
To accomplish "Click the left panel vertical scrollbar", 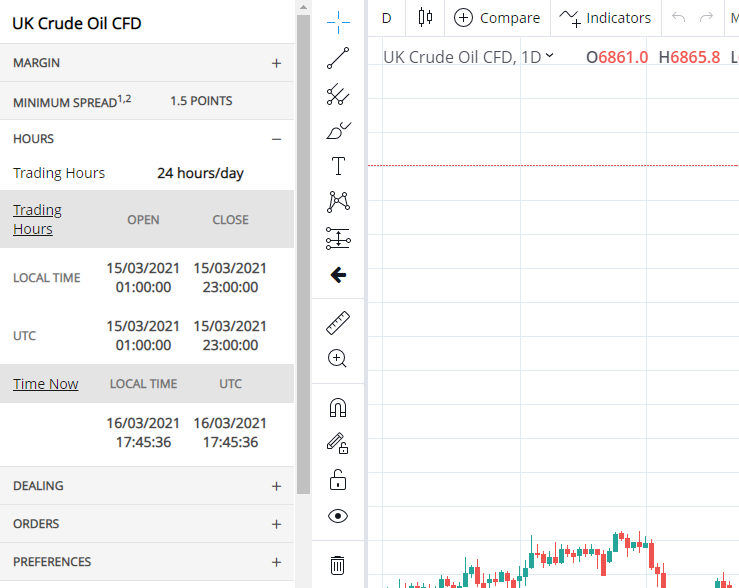I will (303, 250).
